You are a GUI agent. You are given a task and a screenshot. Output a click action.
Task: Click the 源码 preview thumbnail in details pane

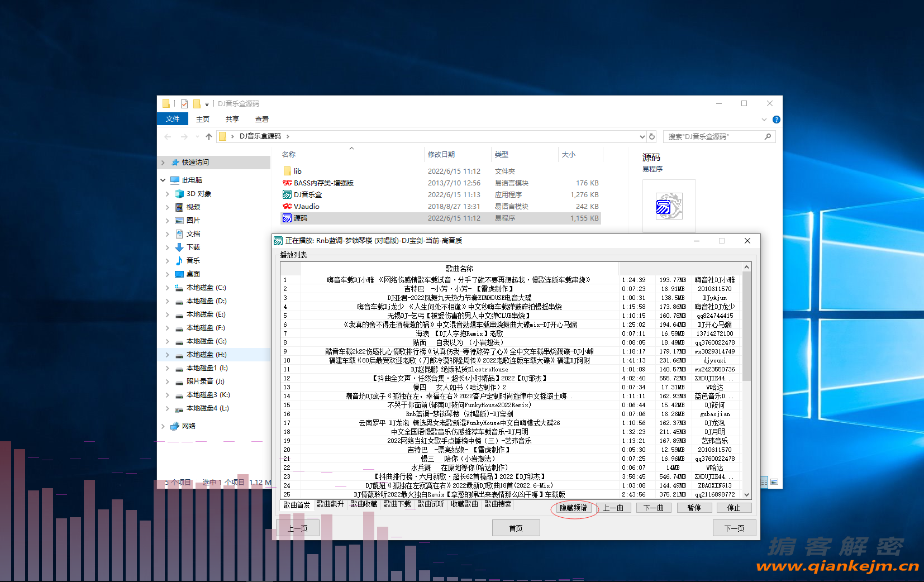point(669,206)
